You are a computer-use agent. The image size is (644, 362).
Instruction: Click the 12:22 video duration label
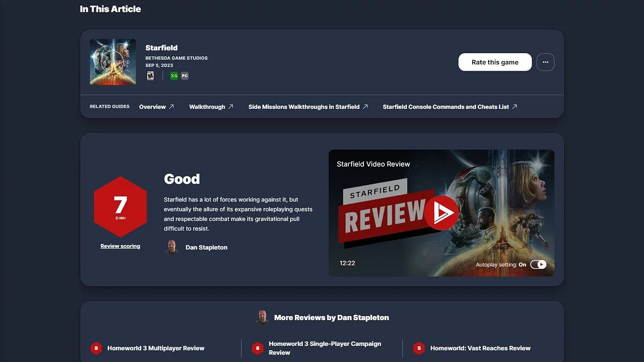347,263
